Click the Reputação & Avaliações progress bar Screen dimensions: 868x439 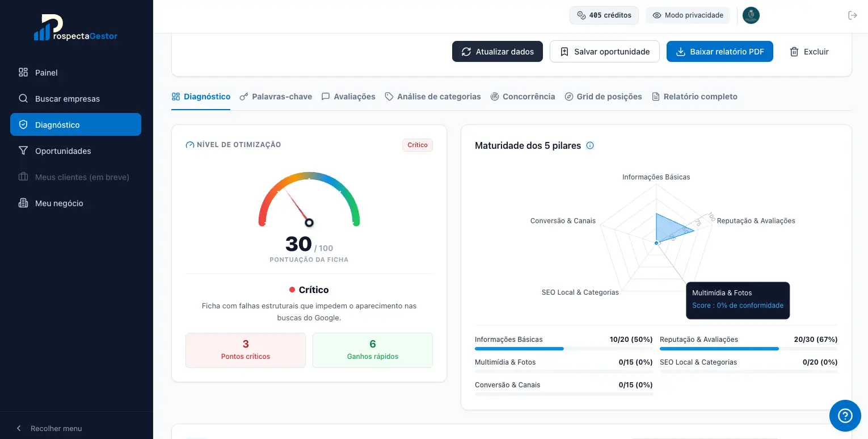(749, 349)
